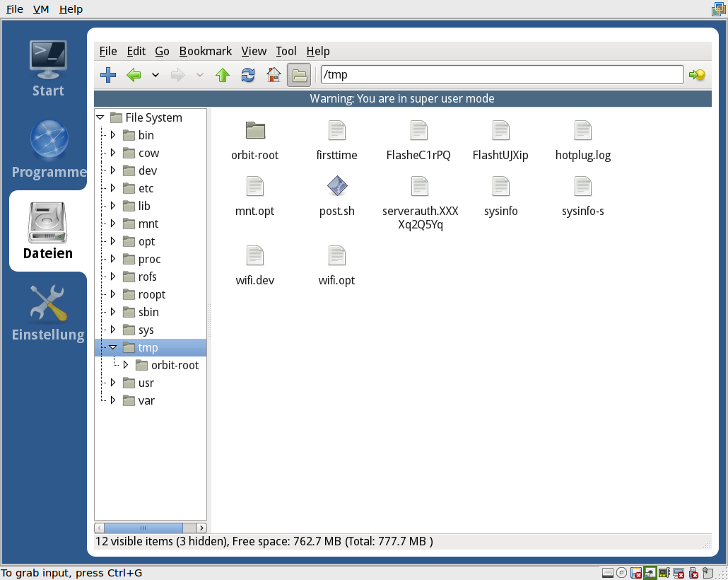
Task: Open the Bookmark menu
Action: [x=205, y=51]
